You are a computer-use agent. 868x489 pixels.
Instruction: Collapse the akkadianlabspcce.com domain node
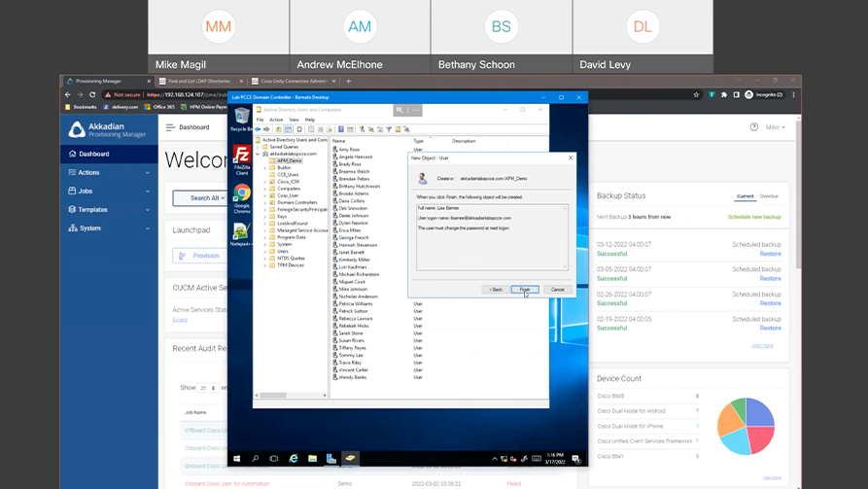pyautogui.click(x=258, y=154)
